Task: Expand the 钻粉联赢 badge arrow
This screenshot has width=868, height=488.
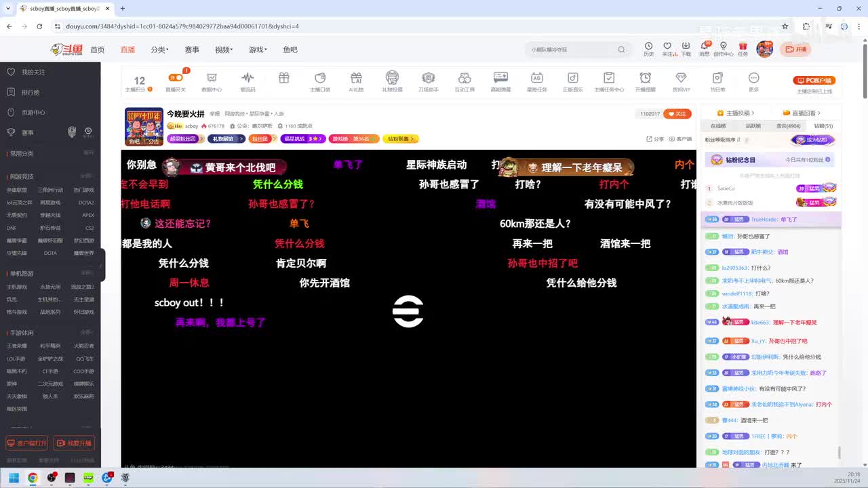Action: click(412, 139)
